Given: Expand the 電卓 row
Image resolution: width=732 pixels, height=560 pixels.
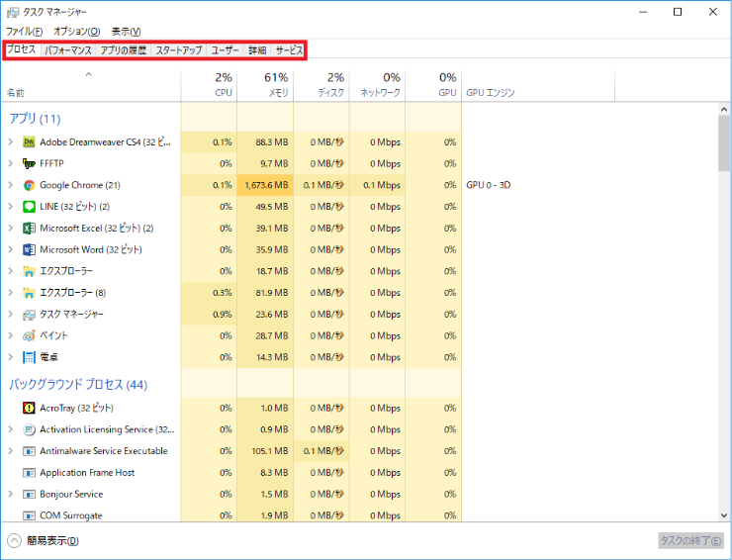Looking at the screenshot, I should click(x=10, y=357).
